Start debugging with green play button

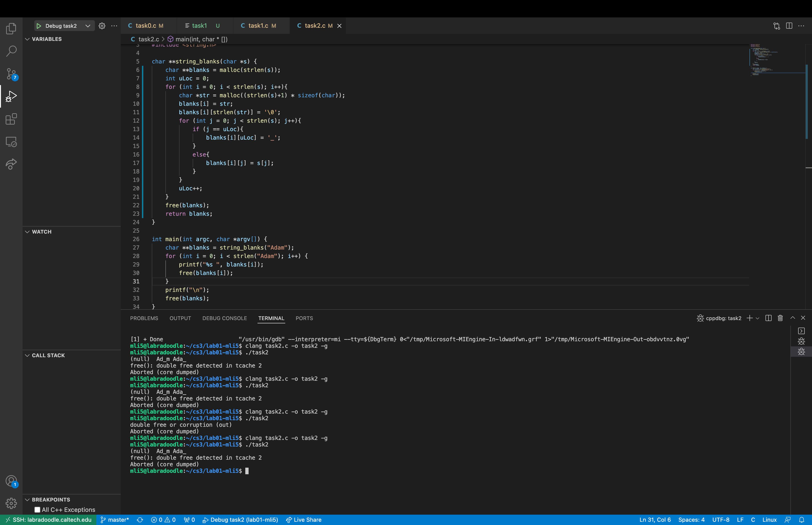click(39, 26)
